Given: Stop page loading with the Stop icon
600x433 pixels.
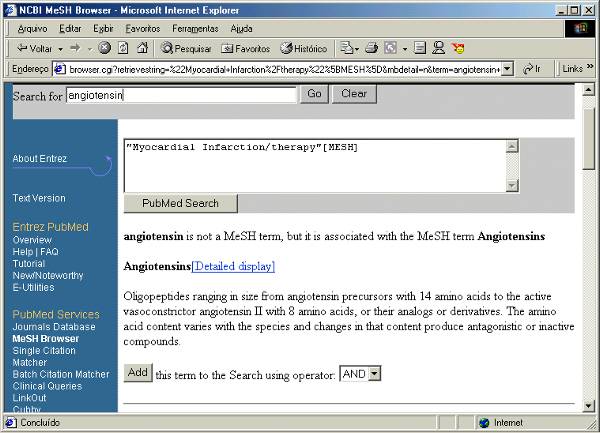Looking at the screenshot, I should coord(104,48).
